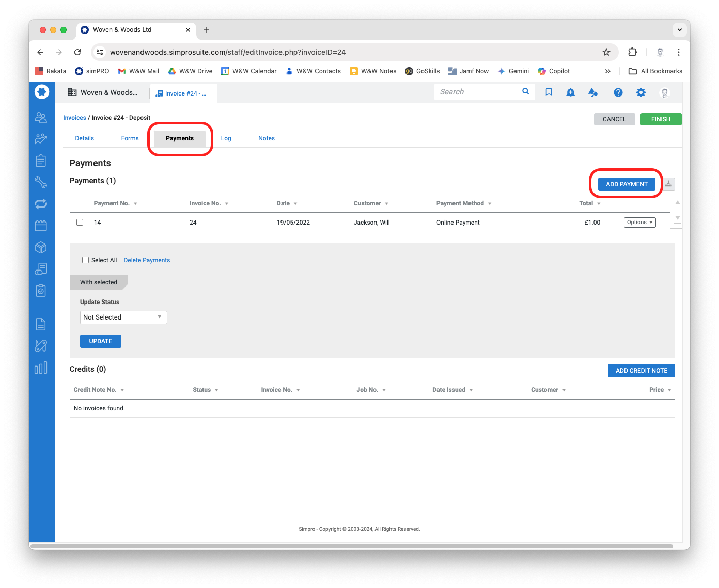Image resolution: width=719 pixels, height=588 pixels.
Task: Open the notification bell icon
Action: [570, 92]
